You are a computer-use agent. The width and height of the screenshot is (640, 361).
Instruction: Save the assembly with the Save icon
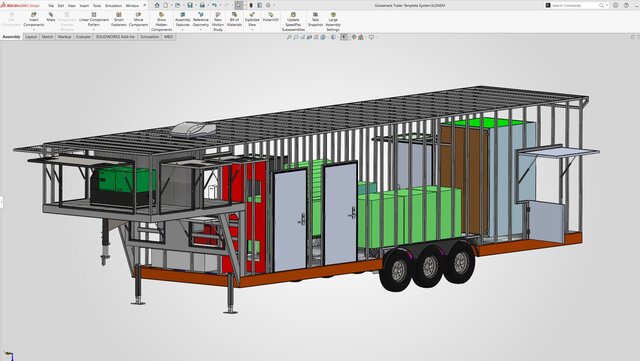[190, 5]
